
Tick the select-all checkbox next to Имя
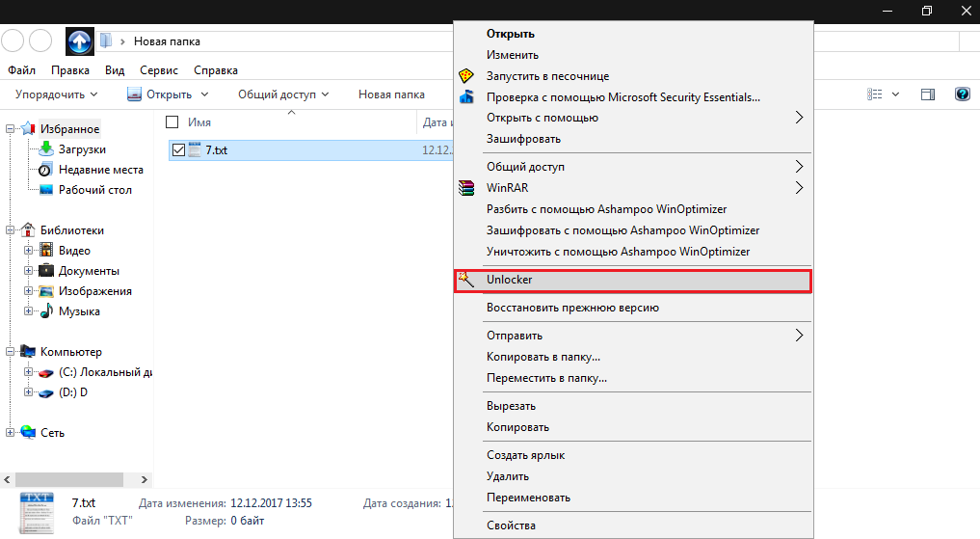172,122
